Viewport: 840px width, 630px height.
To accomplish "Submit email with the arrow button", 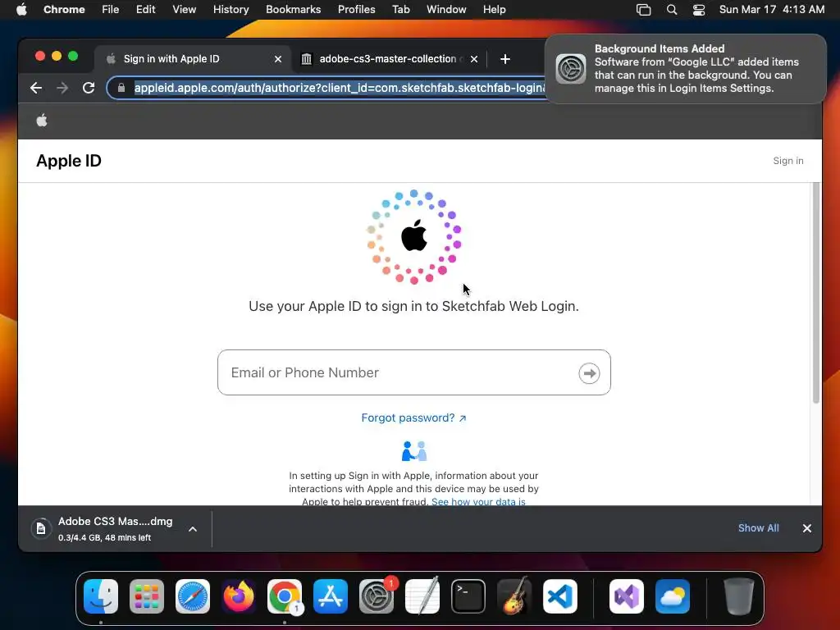I will coord(589,373).
